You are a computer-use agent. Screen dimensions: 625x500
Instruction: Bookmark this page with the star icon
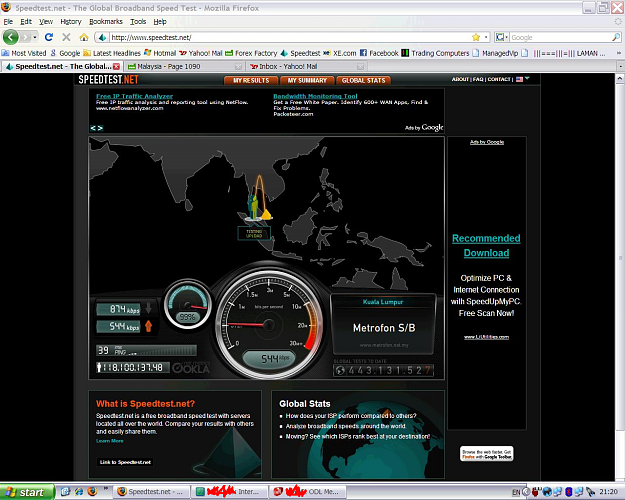(x=476, y=37)
